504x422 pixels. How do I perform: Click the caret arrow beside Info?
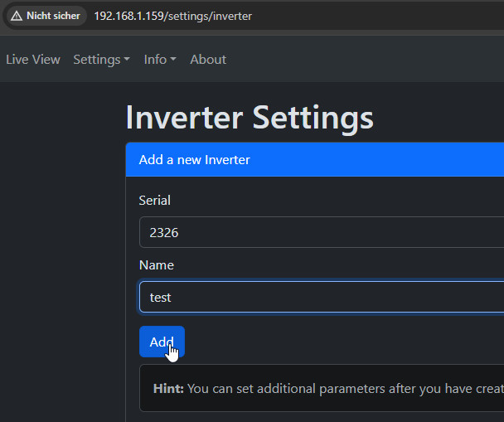tap(173, 61)
